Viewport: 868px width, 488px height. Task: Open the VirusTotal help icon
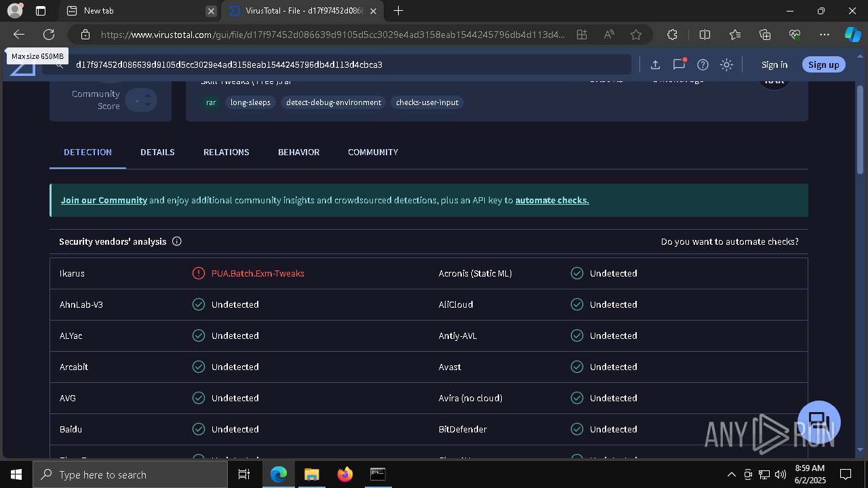coord(703,65)
